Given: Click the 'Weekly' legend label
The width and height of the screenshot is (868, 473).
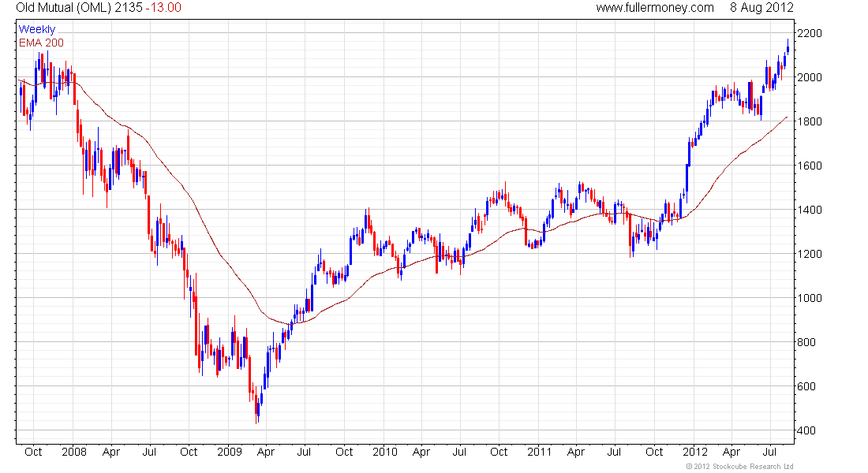Looking at the screenshot, I should (37, 29).
